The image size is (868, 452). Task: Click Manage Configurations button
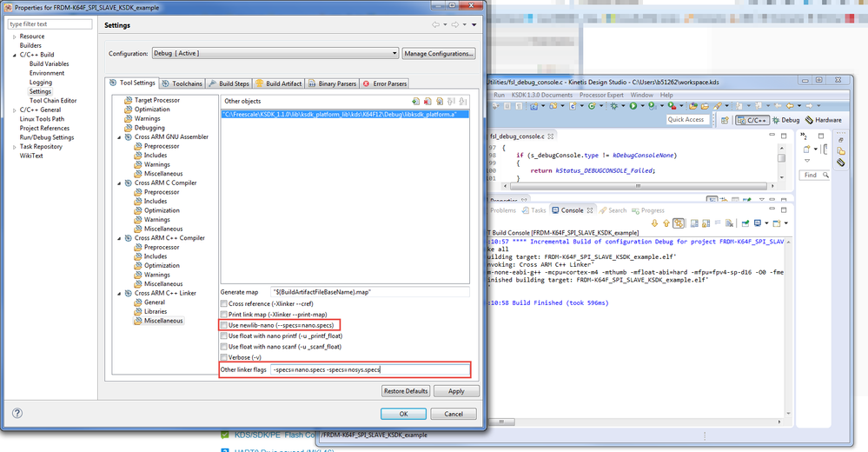tap(439, 54)
